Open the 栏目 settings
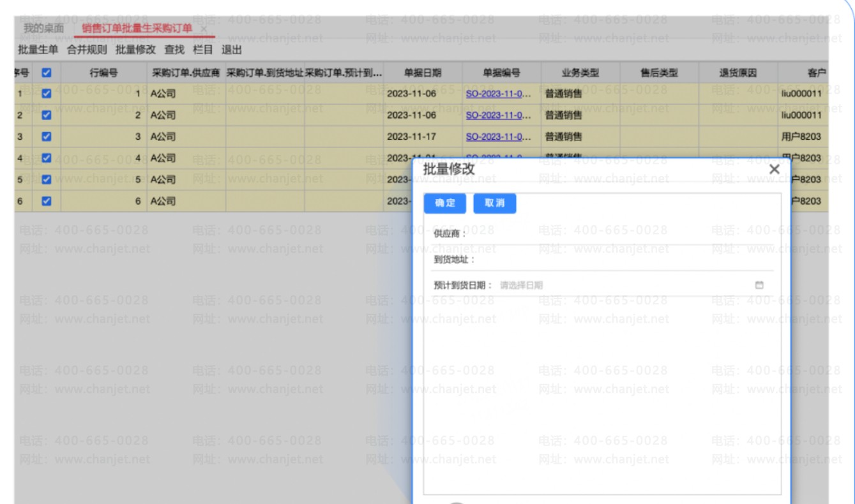The height and width of the screenshot is (504, 855). click(203, 49)
